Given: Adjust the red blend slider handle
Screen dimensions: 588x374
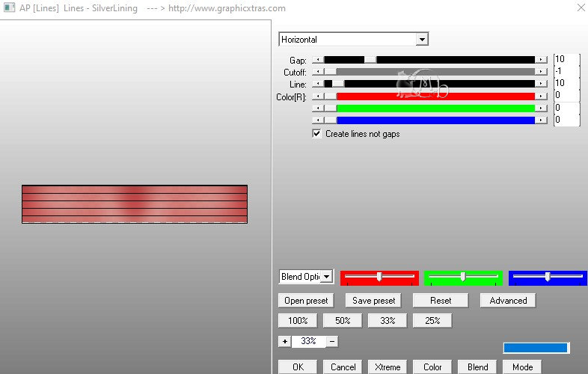Looking at the screenshot, I should coord(379,277).
